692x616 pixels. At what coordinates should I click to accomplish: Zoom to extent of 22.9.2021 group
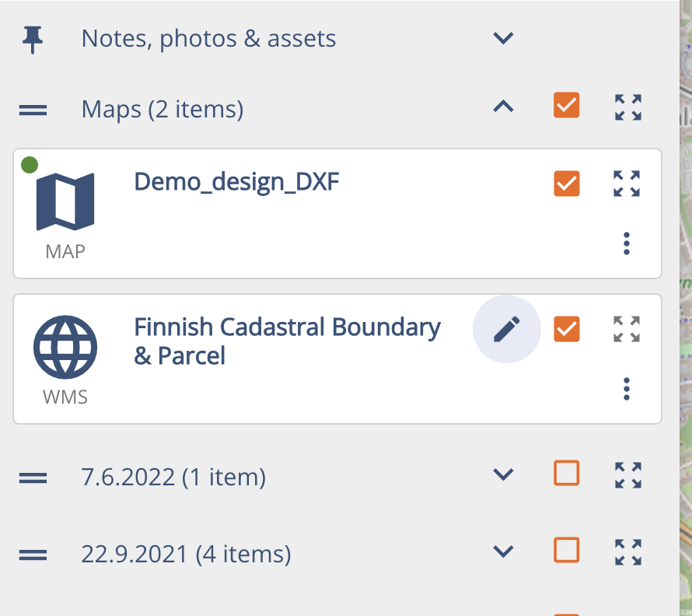pos(628,552)
